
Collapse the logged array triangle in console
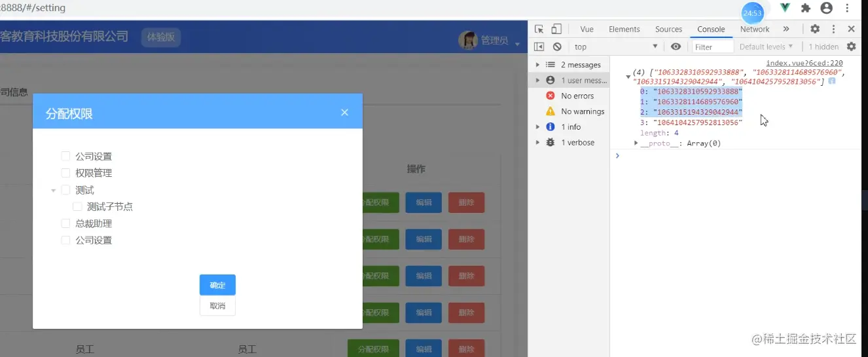(628, 77)
